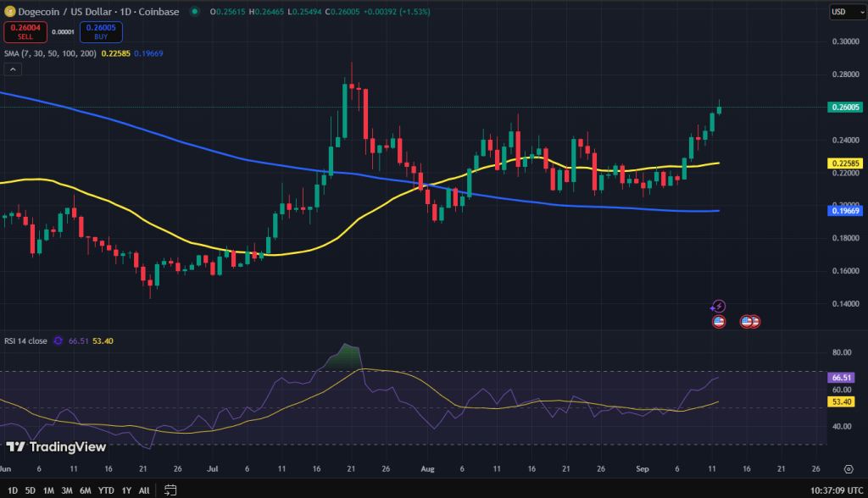Image resolution: width=868 pixels, height=498 pixels.
Task: Click the yellow SMA value 0.22585 in legend
Action: coord(115,53)
